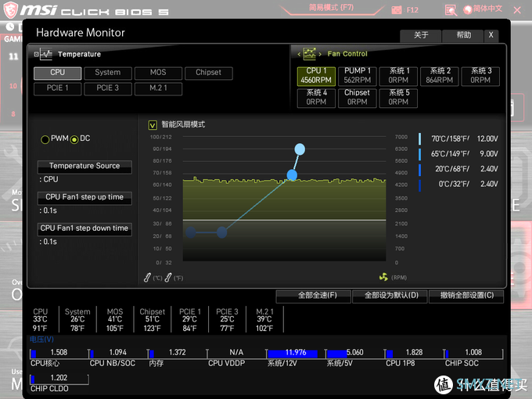Click the F12 screenshot camera icon
The height and width of the screenshot is (399, 532).
tap(397, 10)
